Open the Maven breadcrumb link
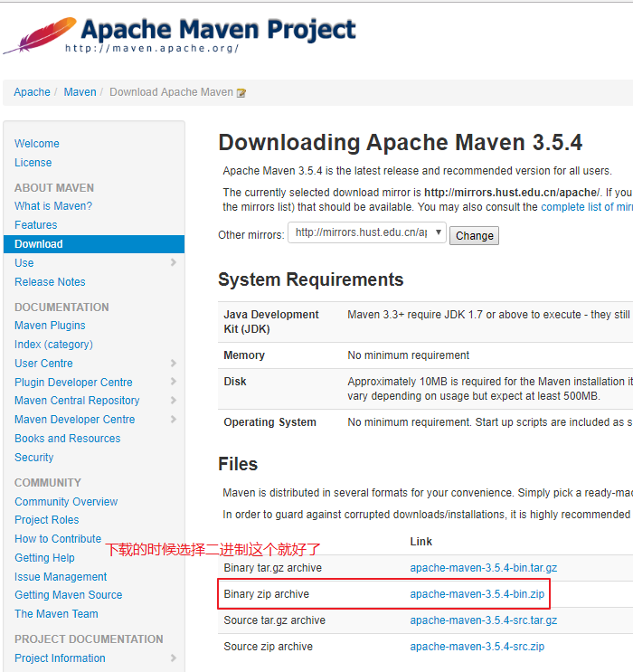Screen dimensions: 633x672 click(x=80, y=92)
